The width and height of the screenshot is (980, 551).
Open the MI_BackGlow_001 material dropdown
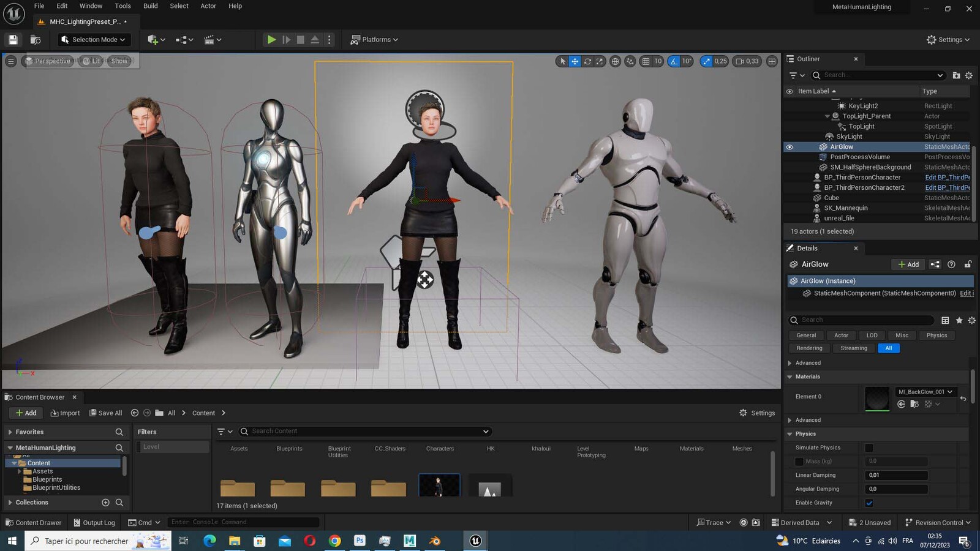pos(925,392)
